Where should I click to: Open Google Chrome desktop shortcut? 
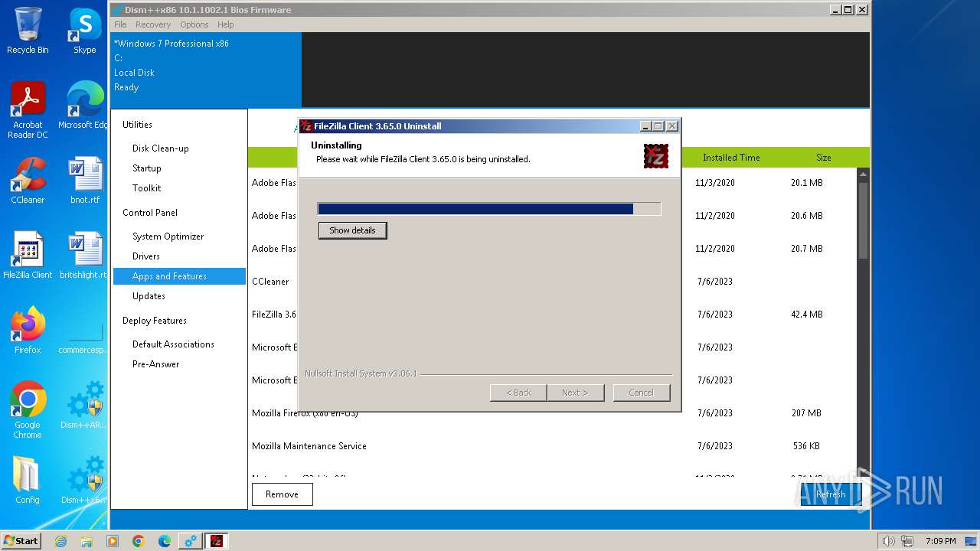[28, 410]
